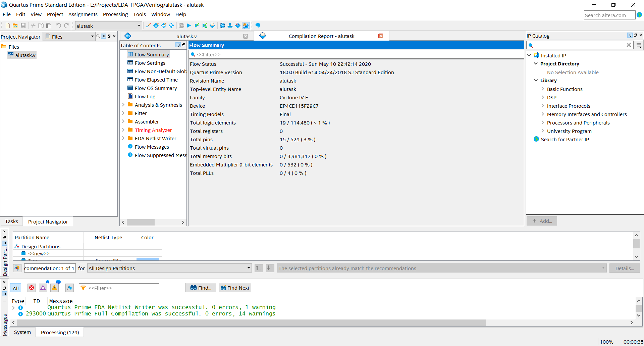644x346 pixels.
Task: Open the Pin Planner icon
Action: click(163, 25)
